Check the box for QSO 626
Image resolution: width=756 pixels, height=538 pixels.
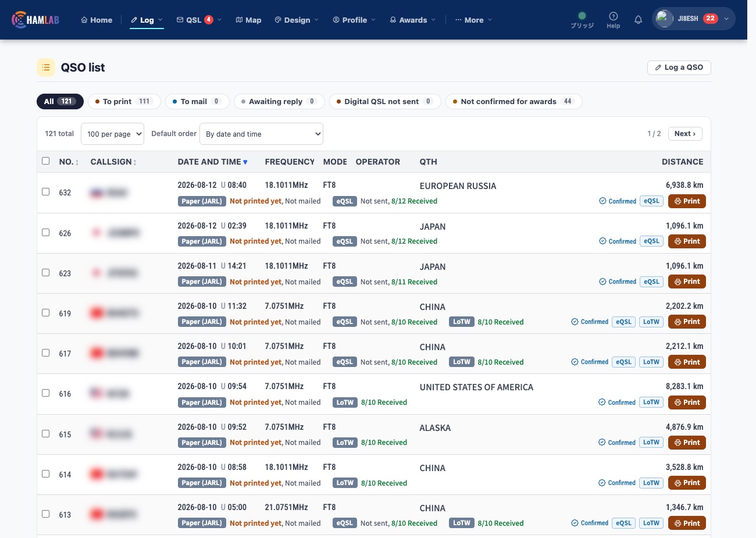pos(46,232)
